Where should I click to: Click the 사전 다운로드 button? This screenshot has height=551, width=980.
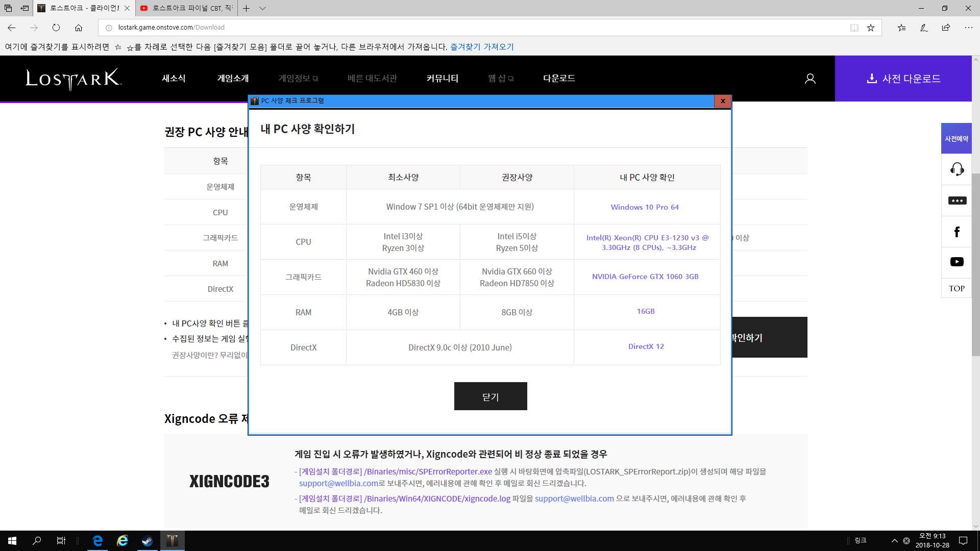click(x=903, y=79)
